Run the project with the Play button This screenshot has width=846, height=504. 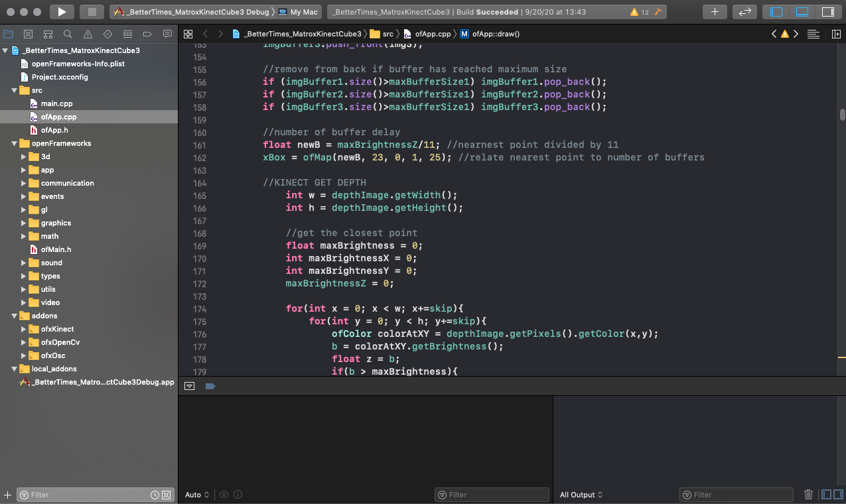(x=62, y=12)
